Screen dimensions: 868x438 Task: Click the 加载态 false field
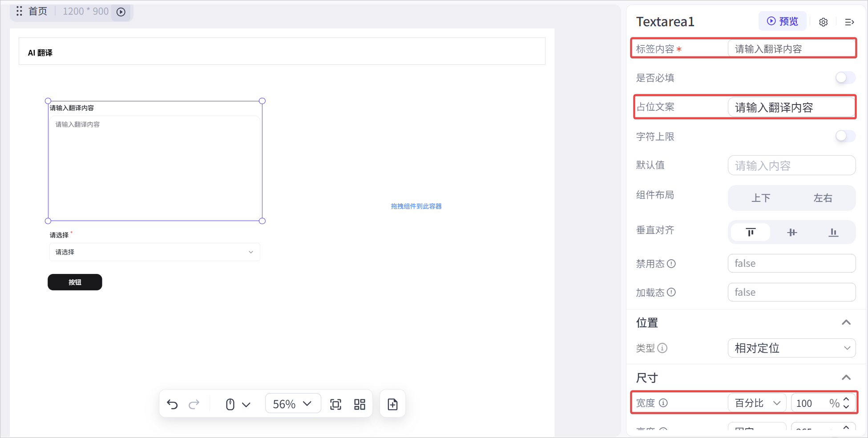(x=792, y=292)
